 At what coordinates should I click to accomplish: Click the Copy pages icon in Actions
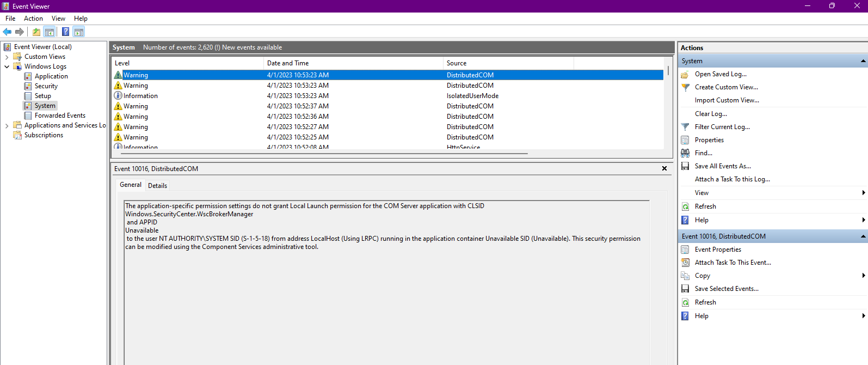[685, 276]
